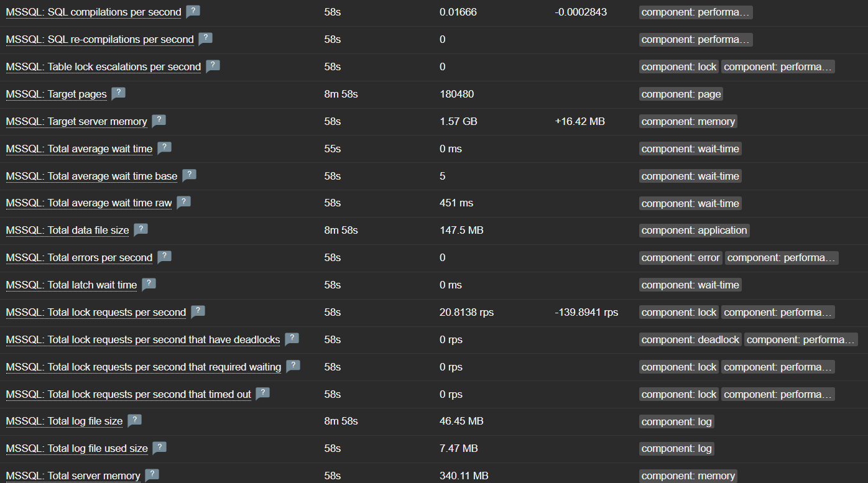Click component: wait-time tag on Total latch wait time

tap(691, 285)
